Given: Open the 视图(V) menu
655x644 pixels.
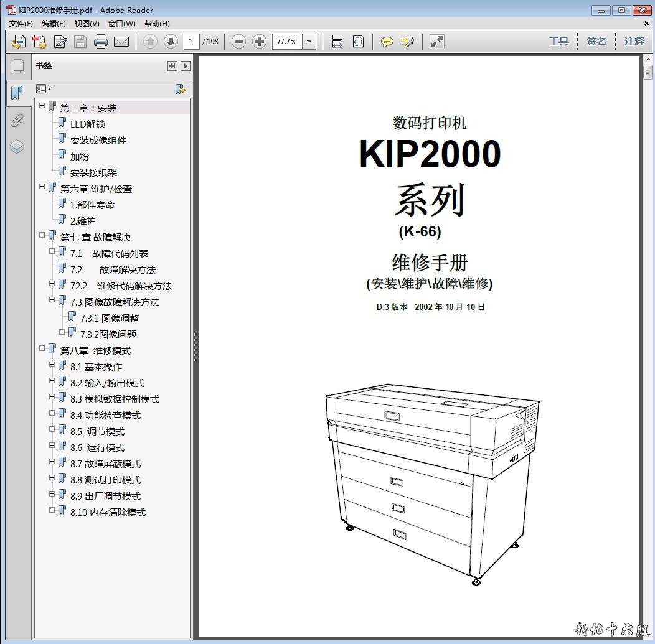Looking at the screenshot, I should [87, 24].
